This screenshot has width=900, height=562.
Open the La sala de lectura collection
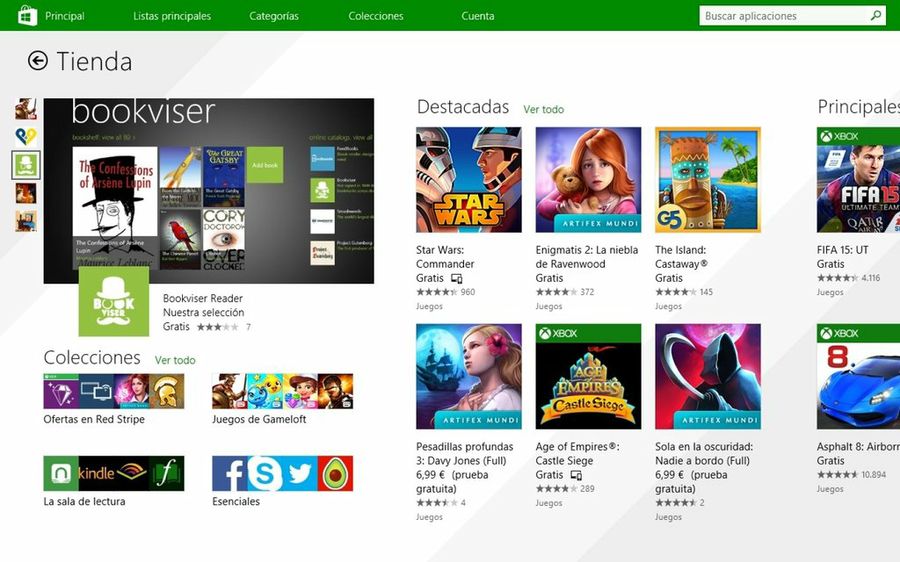(113, 473)
